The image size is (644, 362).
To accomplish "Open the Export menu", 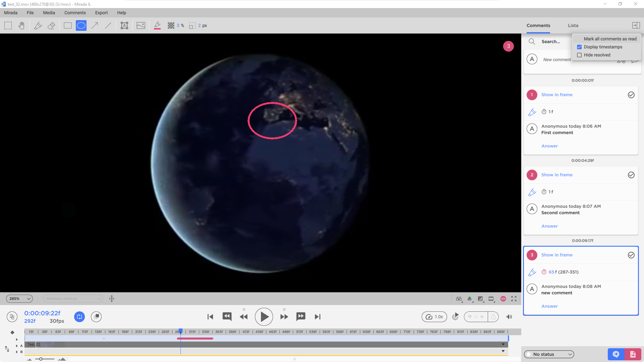I will pos(101,13).
